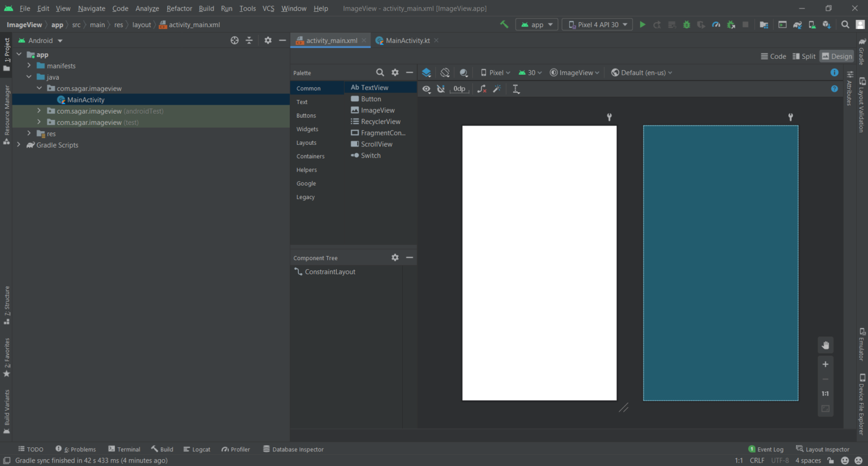Open the Profiler gauge icon
Viewport: 868px width, 466px height.
pos(715,24)
